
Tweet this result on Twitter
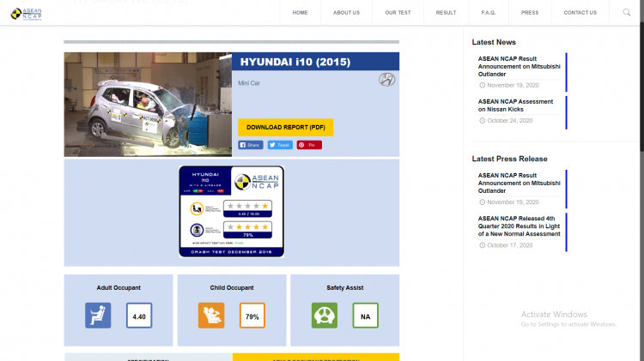pyautogui.click(x=280, y=145)
